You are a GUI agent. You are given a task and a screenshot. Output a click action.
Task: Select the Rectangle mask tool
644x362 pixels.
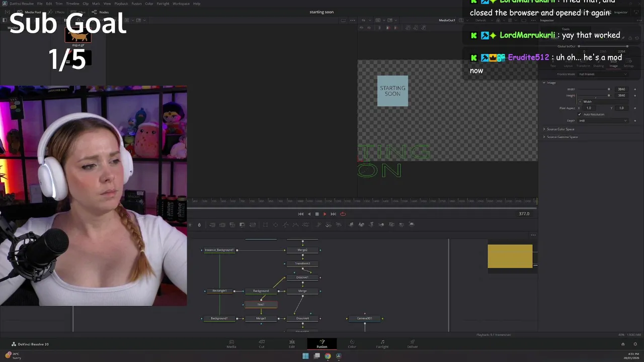pyautogui.click(x=265, y=224)
